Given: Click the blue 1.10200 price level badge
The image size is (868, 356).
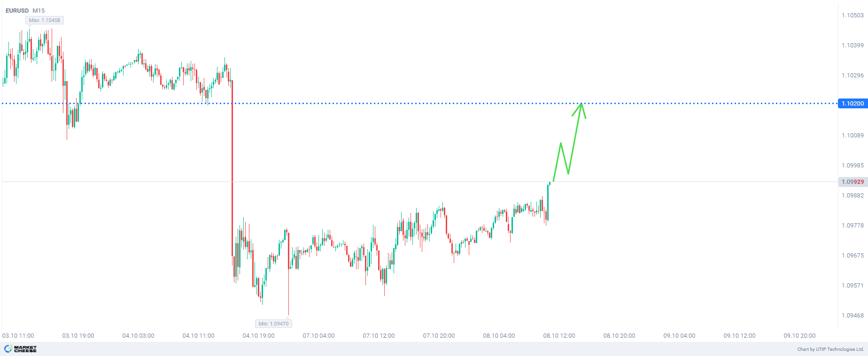Looking at the screenshot, I should [852, 103].
